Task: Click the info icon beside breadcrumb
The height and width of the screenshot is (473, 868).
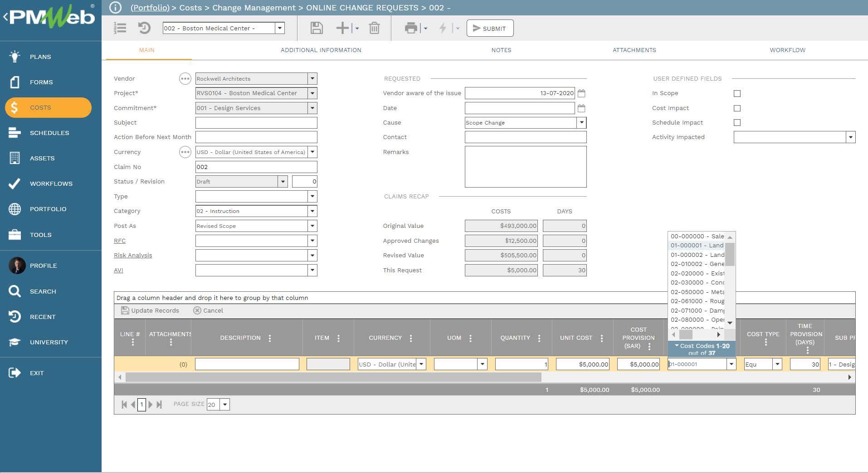Action: (x=116, y=8)
